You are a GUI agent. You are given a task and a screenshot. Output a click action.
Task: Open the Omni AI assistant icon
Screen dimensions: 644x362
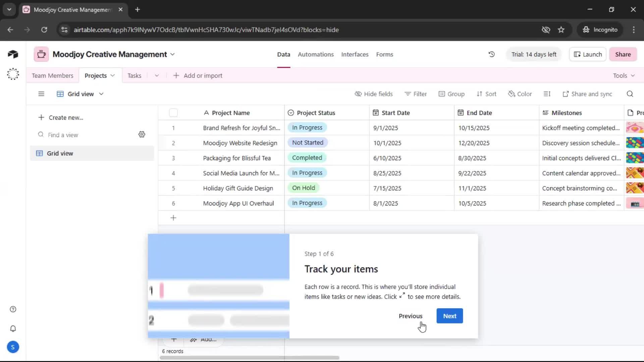[13, 74]
